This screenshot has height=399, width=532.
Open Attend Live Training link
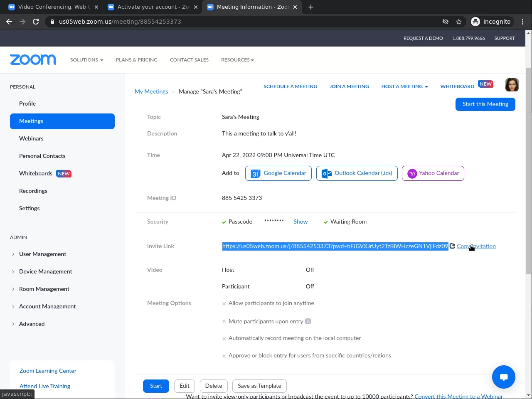click(45, 386)
